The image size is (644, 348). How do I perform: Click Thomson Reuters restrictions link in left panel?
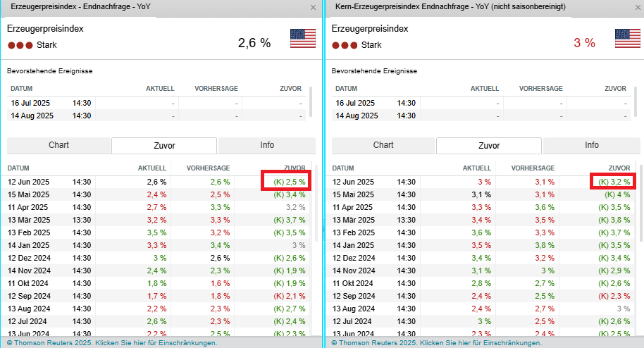point(112,342)
